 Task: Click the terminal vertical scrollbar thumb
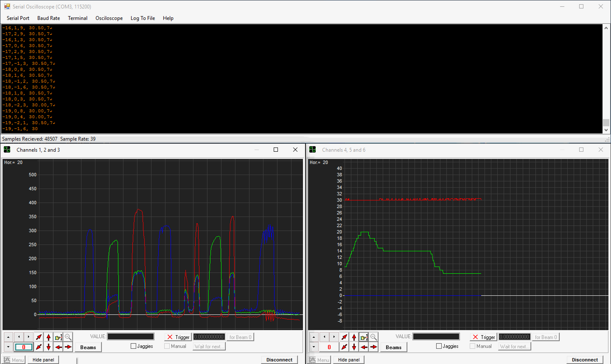coord(606,122)
